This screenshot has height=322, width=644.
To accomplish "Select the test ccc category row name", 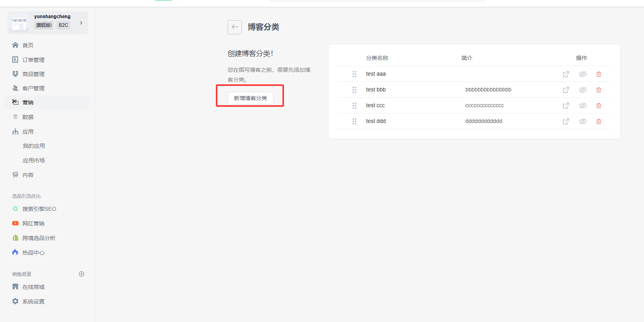I will (x=375, y=106).
